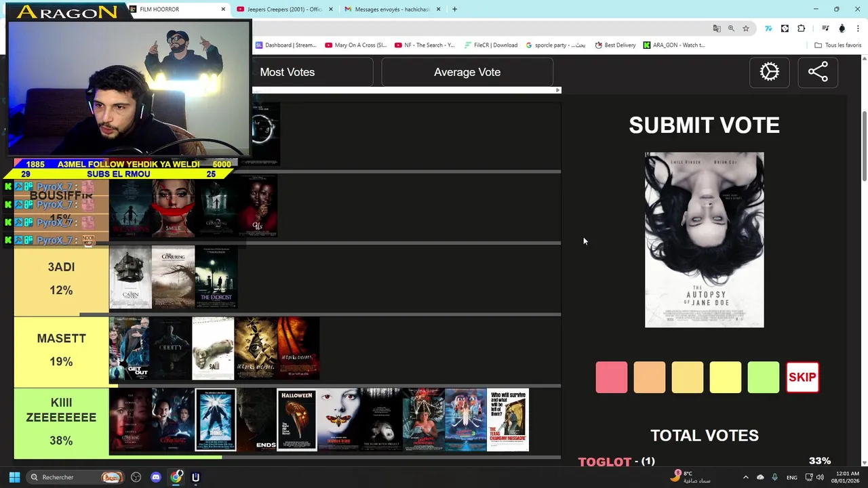Screen dimensions: 868x488
Task: Switch to the Jeepers Creepers (2001) tab
Action: click(285, 9)
